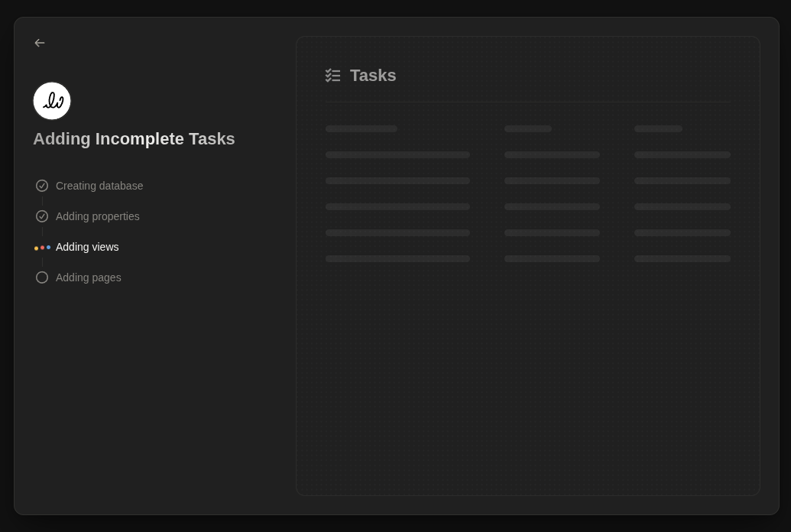Viewport: 791px width, 532px height.
Task: Click the right column header placeholder
Action: (x=658, y=128)
